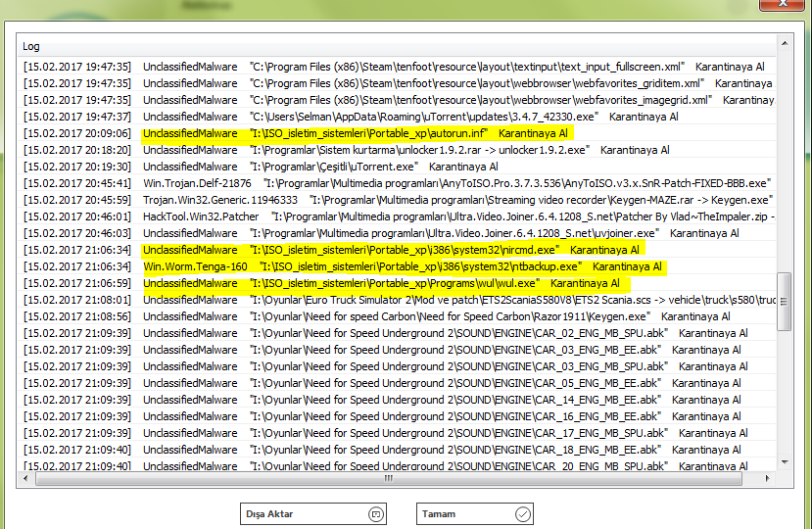
Task: Click Karantinaya Al on the nircmd.exe row
Action: [x=604, y=250]
